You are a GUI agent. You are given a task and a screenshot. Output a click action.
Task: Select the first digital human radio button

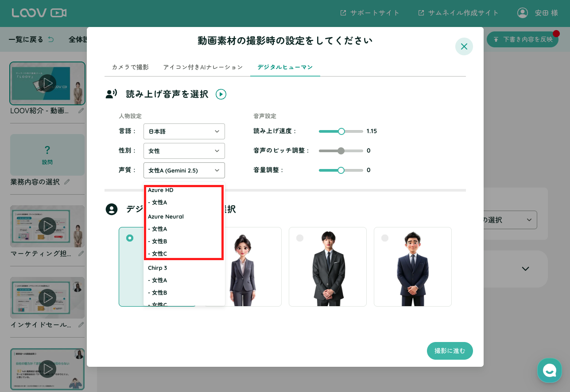point(130,238)
